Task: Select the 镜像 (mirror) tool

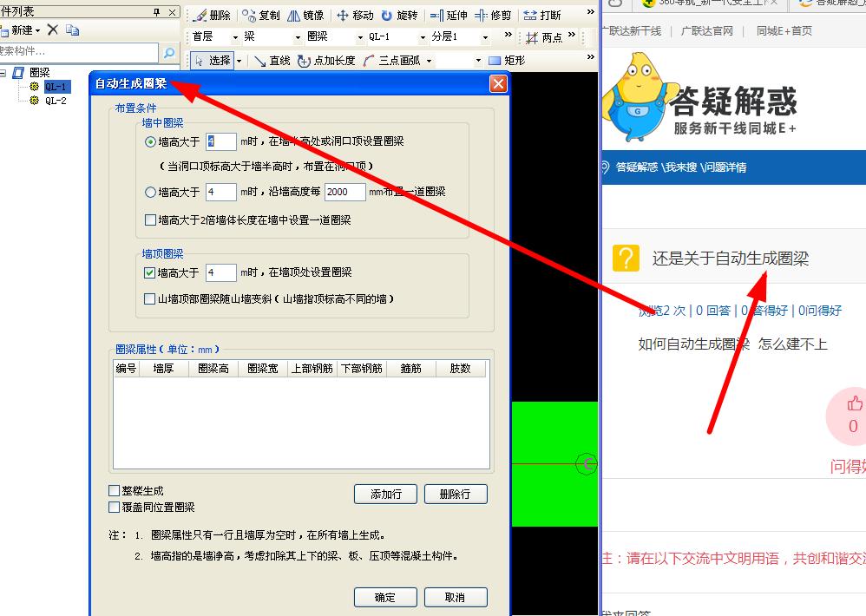Action: (x=305, y=16)
